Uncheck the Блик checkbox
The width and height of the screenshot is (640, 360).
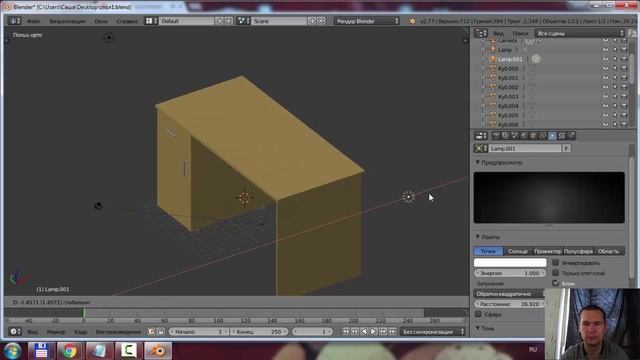coord(556,283)
